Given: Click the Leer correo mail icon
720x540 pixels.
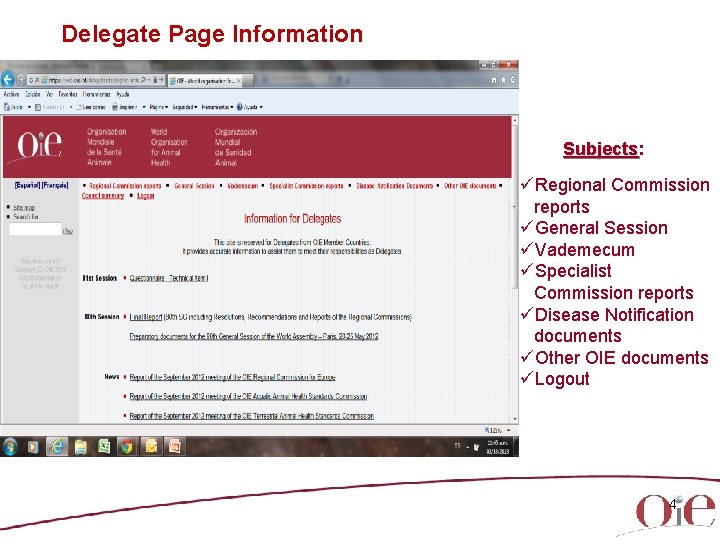Looking at the screenshot, I should point(79,107).
